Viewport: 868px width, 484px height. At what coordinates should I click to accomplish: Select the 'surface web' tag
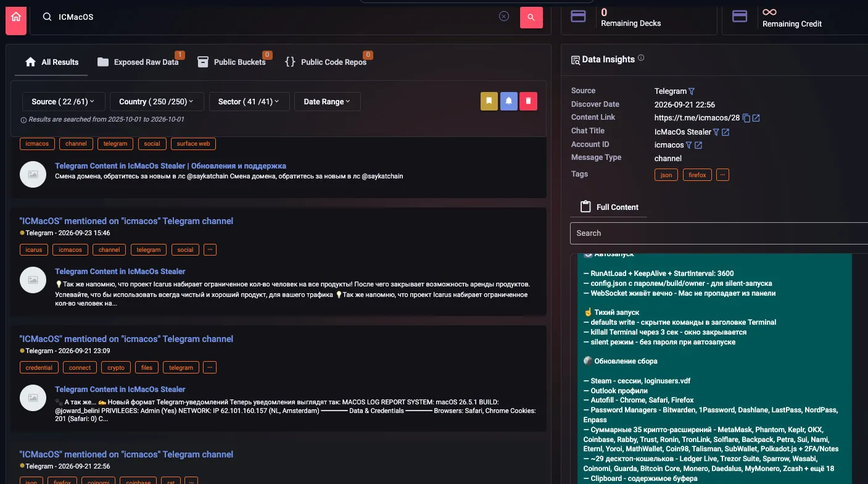(x=193, y=144)
